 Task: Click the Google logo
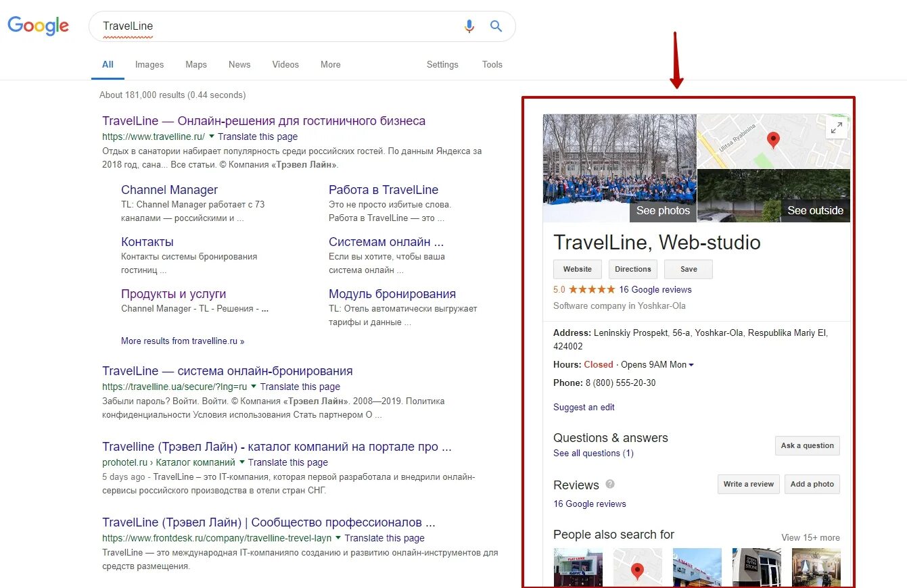point(38,26)
